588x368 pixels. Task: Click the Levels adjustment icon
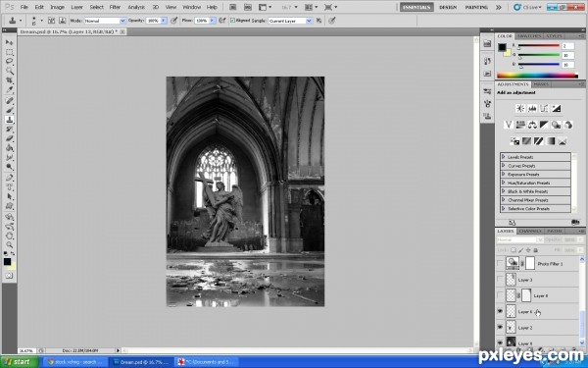click(532, 109)
